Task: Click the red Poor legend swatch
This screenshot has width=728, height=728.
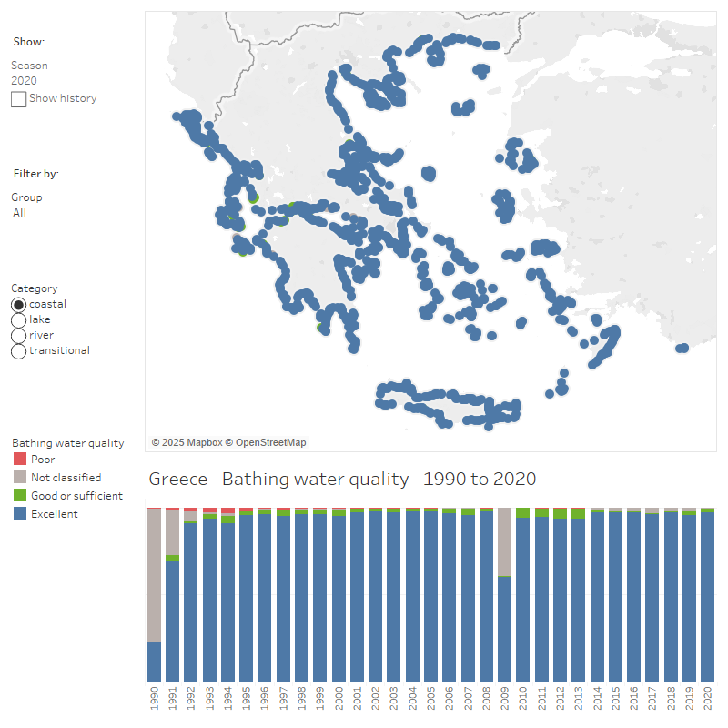Action: click(20, 459)
